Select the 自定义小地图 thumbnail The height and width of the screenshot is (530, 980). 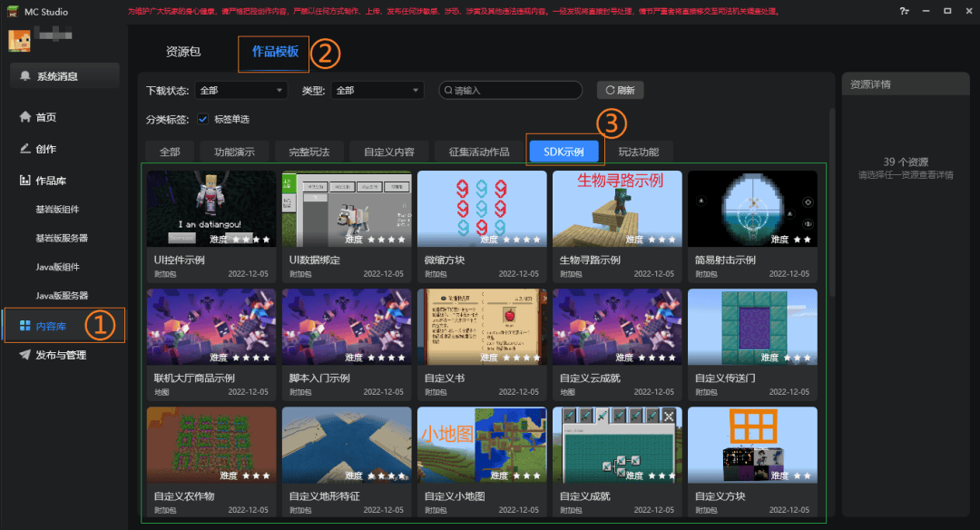tap(482, 445)
